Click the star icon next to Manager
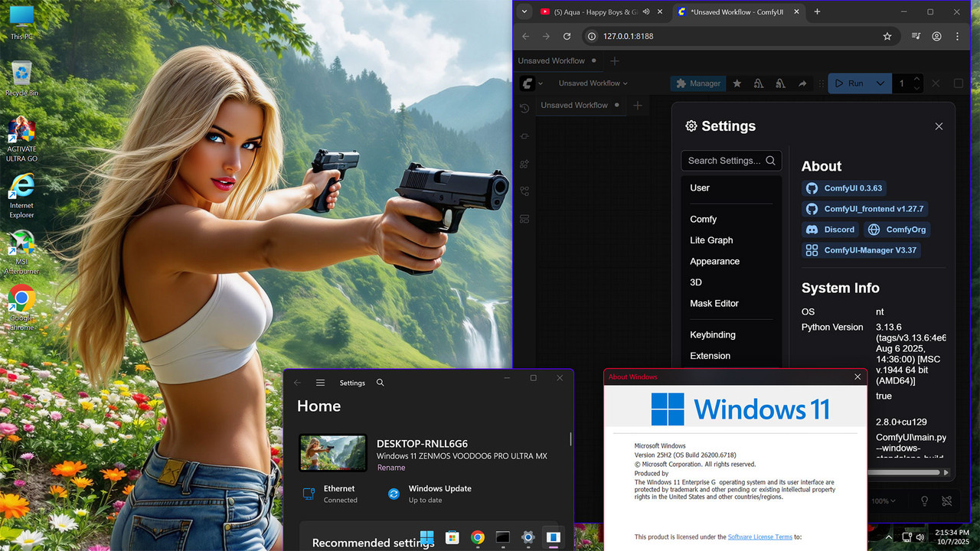Viewport: 980px width, 551px height. coord(737,83)
